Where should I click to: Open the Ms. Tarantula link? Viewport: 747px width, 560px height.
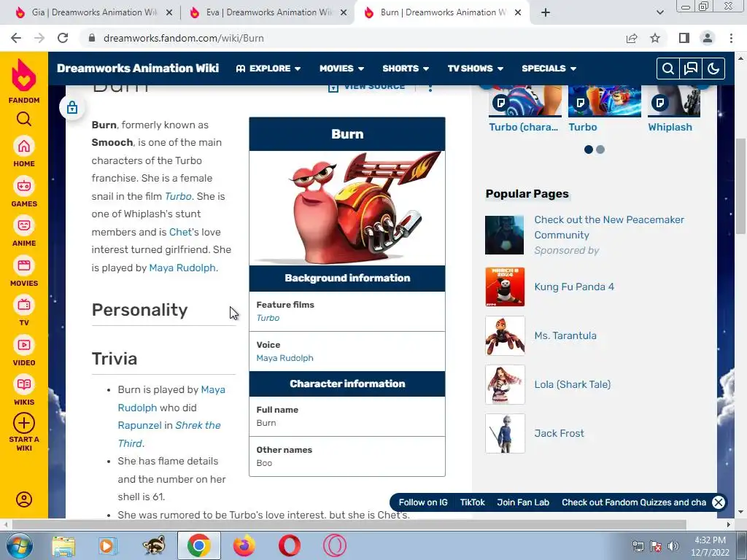pyautogui.click(x=565, y=335)
